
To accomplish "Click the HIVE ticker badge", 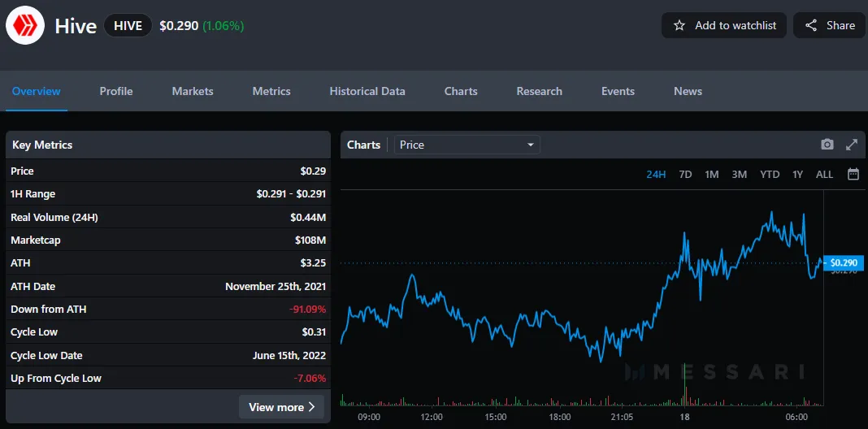I will (x=128, y=25).
